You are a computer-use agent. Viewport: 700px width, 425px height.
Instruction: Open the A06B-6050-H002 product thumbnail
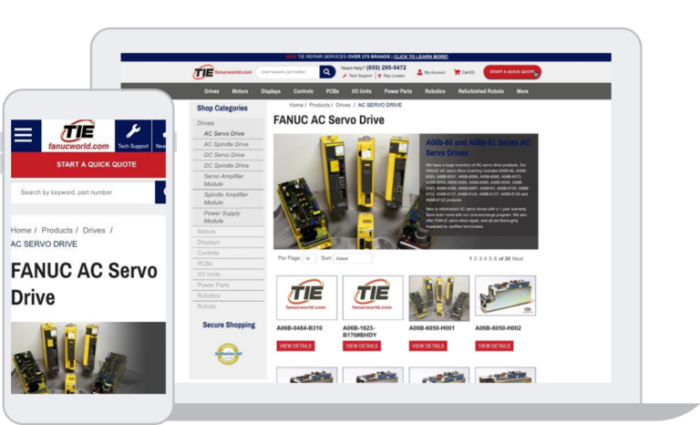pos(505,296)
